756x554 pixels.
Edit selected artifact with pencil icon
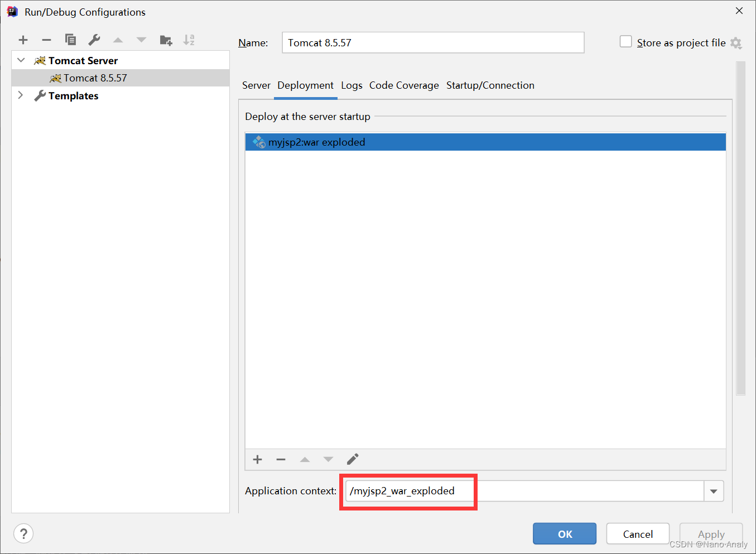tap(353, 459)
